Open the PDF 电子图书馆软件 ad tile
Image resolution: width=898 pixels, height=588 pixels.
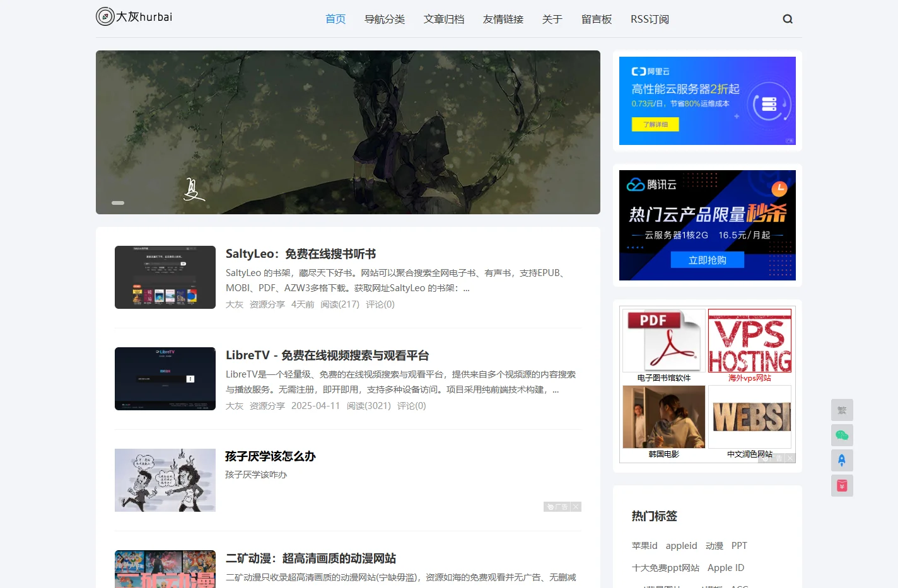coord(664,345)
